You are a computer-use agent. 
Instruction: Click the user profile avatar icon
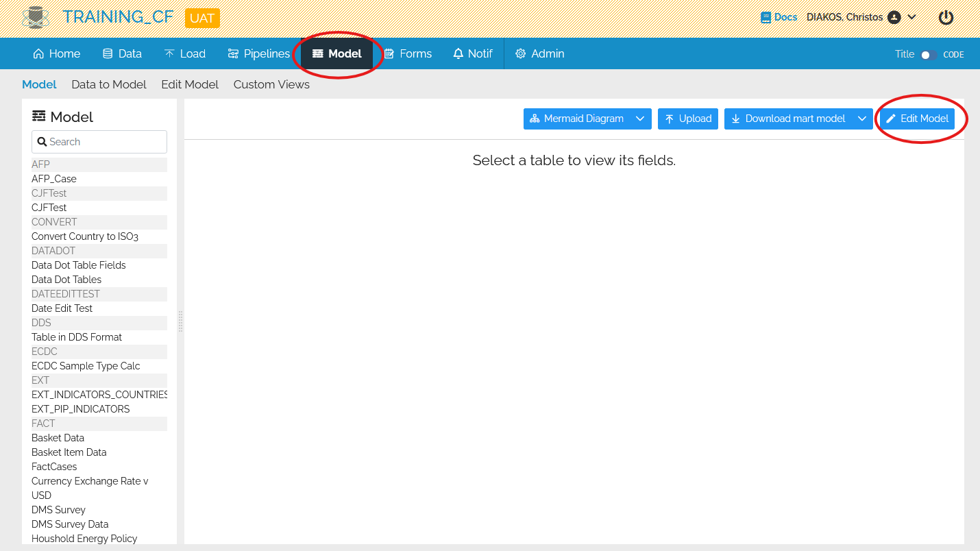(x=894, y=17)
